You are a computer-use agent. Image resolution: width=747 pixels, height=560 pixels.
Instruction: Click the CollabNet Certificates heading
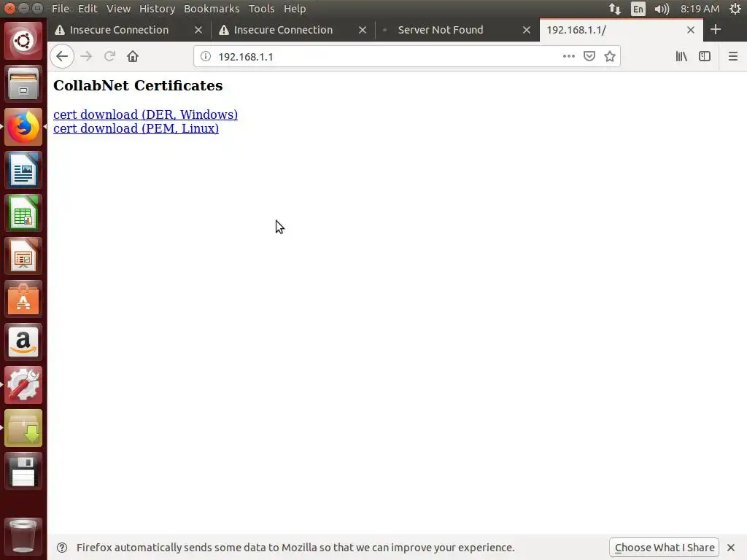(138, 85)
